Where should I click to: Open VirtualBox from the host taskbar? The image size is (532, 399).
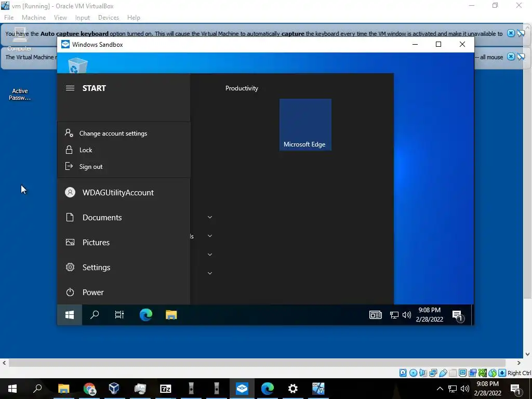114,389
